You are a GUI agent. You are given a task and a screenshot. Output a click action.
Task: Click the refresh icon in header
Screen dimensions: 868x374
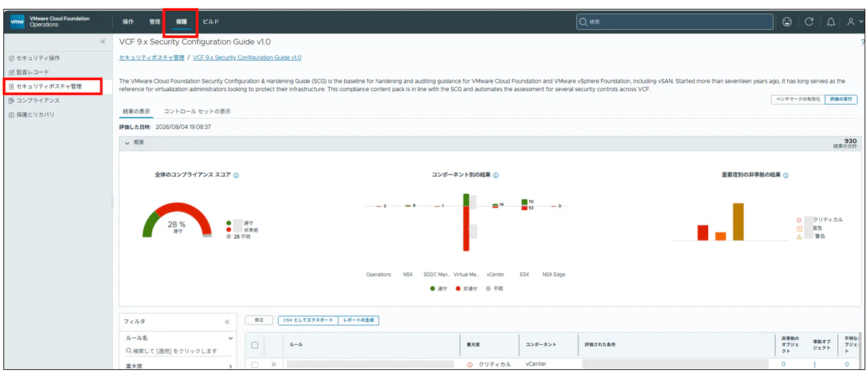[x=809, y=22]
